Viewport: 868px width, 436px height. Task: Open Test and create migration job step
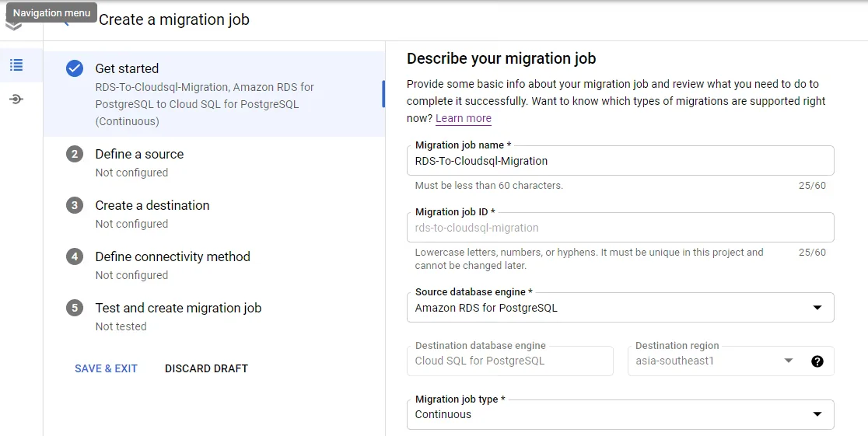coord(178,308)
